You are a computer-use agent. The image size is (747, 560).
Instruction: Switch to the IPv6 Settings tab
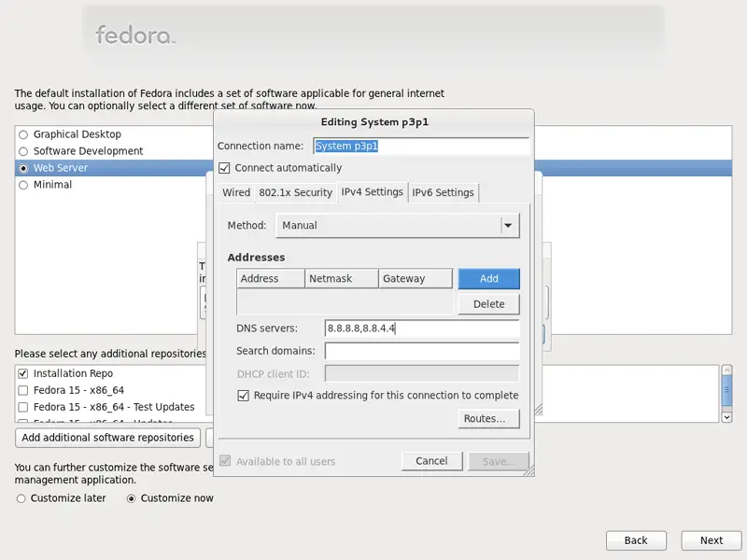point(443,192)
